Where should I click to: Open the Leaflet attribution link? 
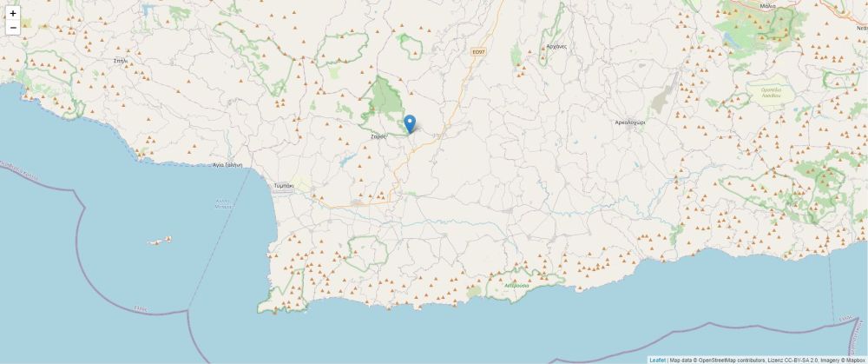pyautogui.click(x=658, y=361)
